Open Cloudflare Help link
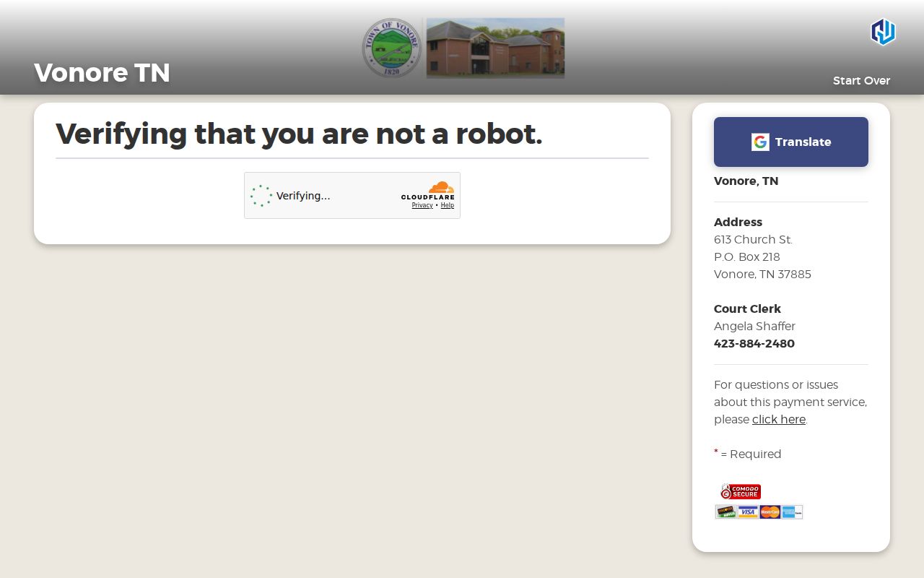The image size is (924, 578). click(448, 205)
